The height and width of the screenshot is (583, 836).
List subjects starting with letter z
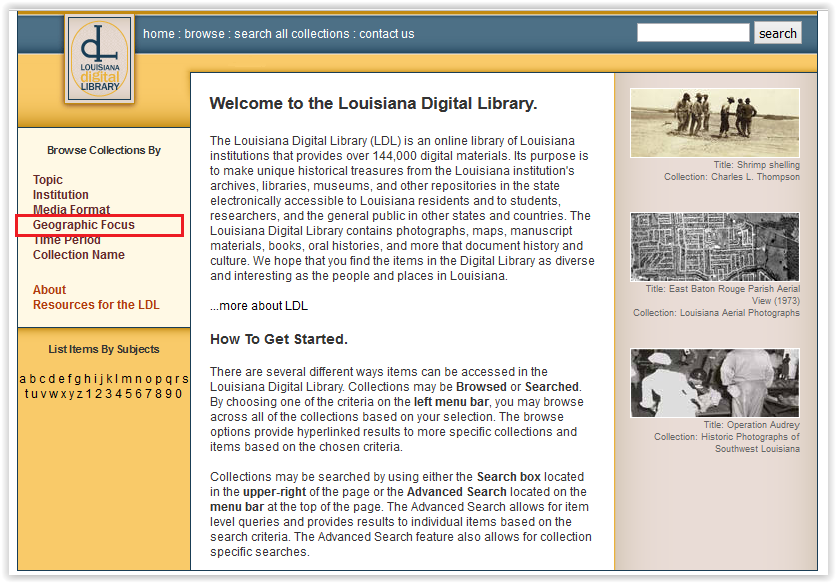[80, 394]
